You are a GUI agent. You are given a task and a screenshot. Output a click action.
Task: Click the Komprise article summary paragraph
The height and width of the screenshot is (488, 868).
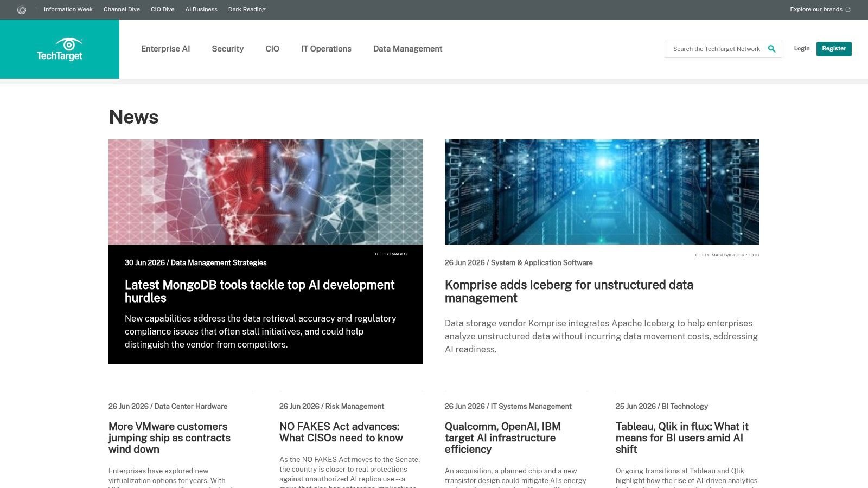pos(601,336)
